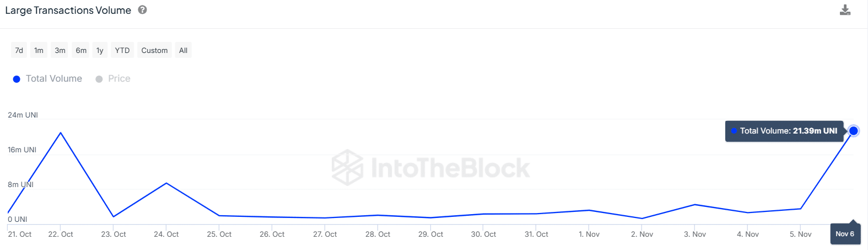Click the gray Price legend dot
The width and height of the screenshot is (868, 250).
[x=99, y=79]
